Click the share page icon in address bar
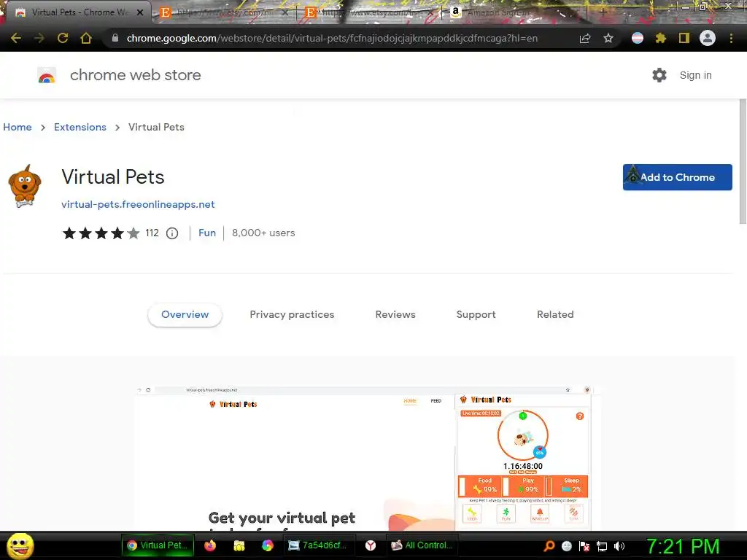 coord(585,38)
